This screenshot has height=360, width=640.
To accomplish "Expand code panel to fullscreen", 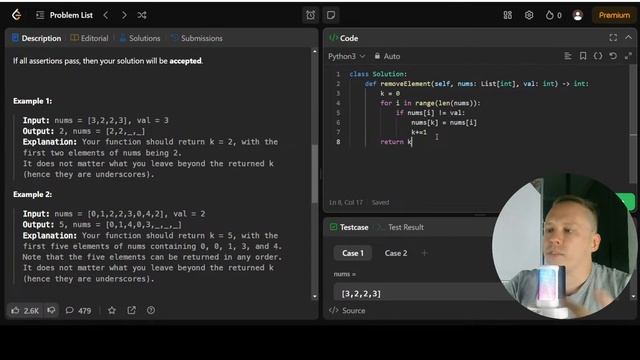I will coord(613,38).
